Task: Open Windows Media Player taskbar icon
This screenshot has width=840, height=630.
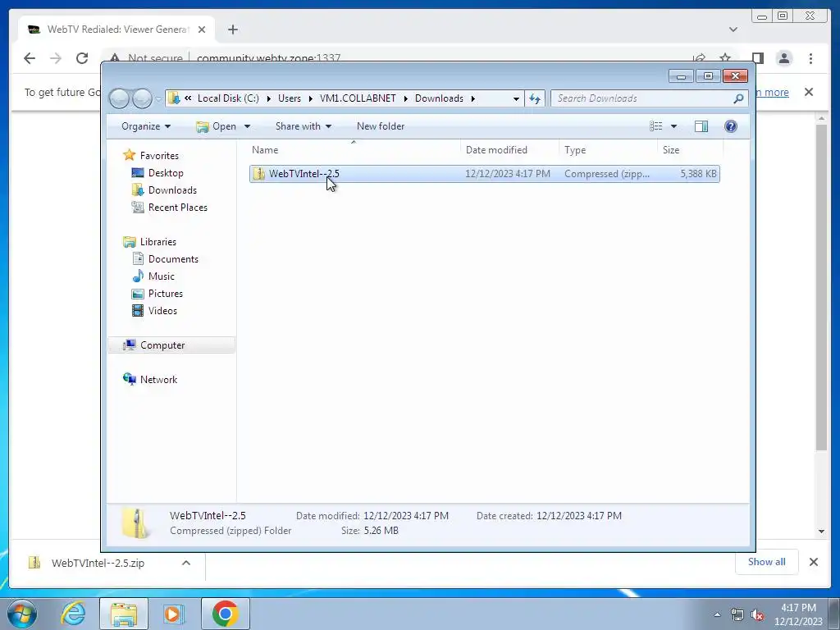Action: [174, 614]
